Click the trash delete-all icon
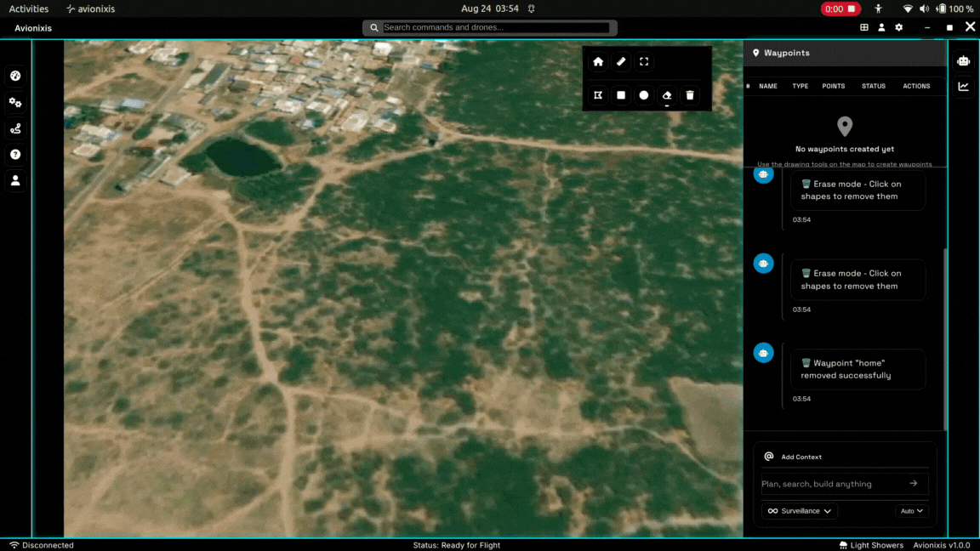The image size is (980, 551). [690, 95]
